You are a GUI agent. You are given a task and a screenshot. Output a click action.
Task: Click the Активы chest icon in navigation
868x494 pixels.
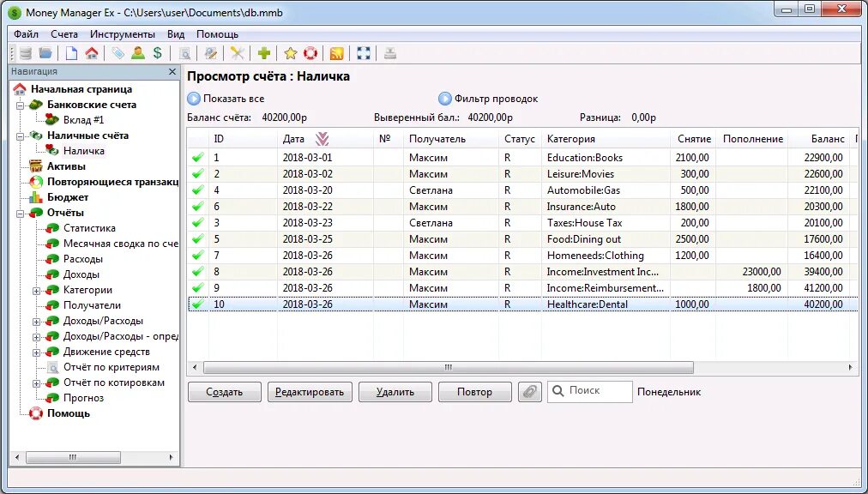(35, 166)
